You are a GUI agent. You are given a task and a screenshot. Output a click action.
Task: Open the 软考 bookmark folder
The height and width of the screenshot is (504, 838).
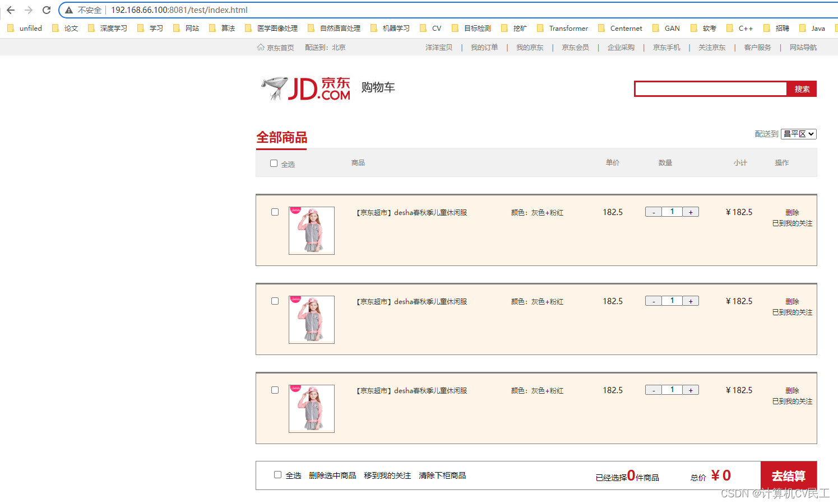[703, 28]
